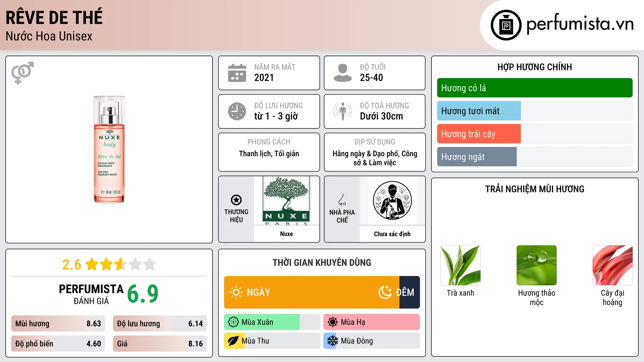Click the unisex gender symbol icon
The image size is (644, 362).
coord(22,73)
